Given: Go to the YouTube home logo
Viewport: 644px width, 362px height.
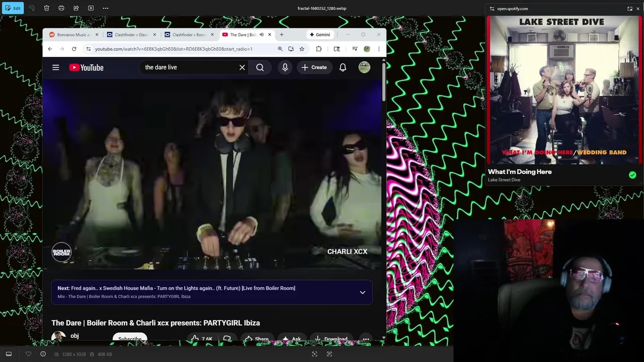Looking at the screenshot, I should tap(87, 67).
